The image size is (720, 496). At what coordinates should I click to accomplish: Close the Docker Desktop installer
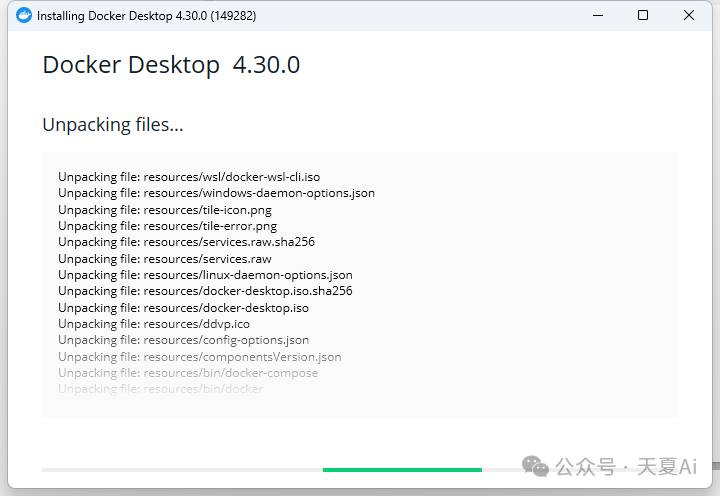[689, 15]
